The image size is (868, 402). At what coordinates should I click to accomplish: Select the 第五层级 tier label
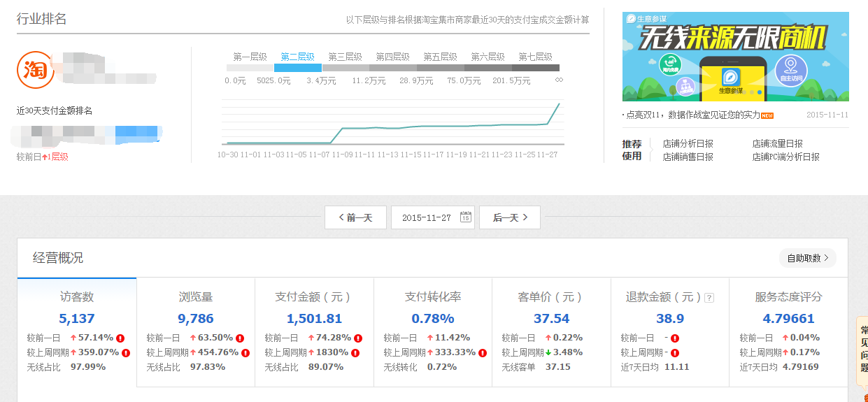click(x=440, y=57)
